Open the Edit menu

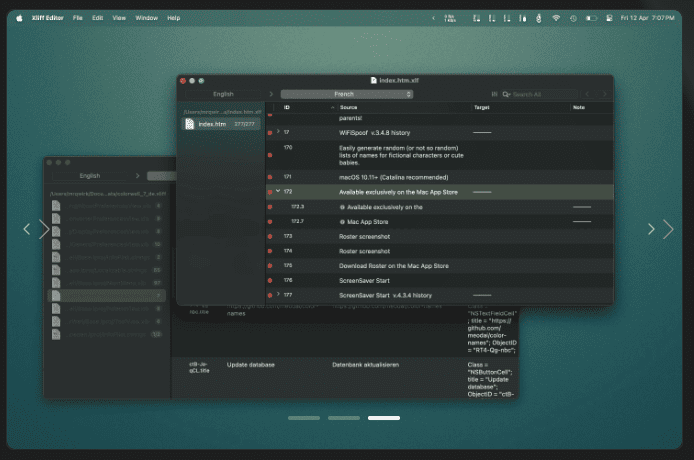pos(97,18)
